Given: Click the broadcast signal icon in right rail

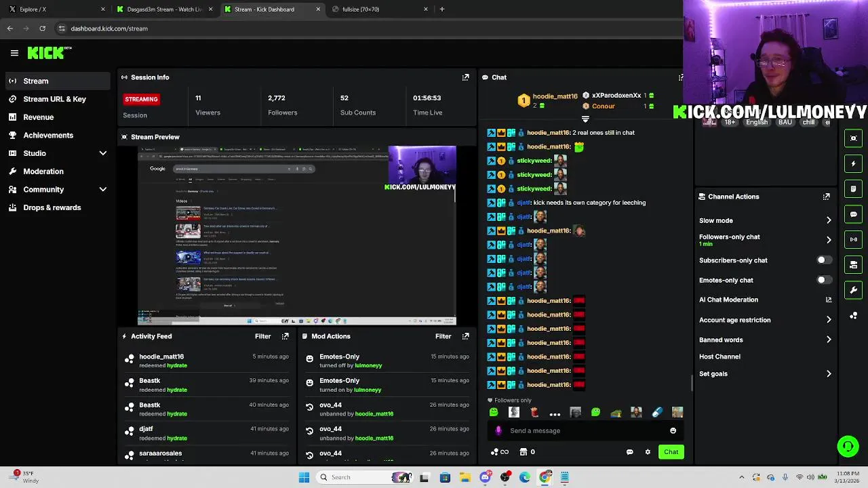Looking at the screenshot, I should coord(854,239).
